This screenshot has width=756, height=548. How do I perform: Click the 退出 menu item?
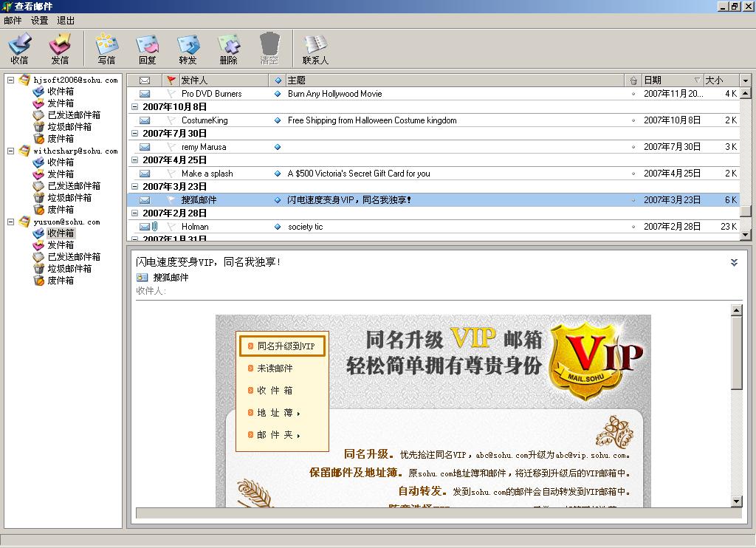click(x=66, y=20)
